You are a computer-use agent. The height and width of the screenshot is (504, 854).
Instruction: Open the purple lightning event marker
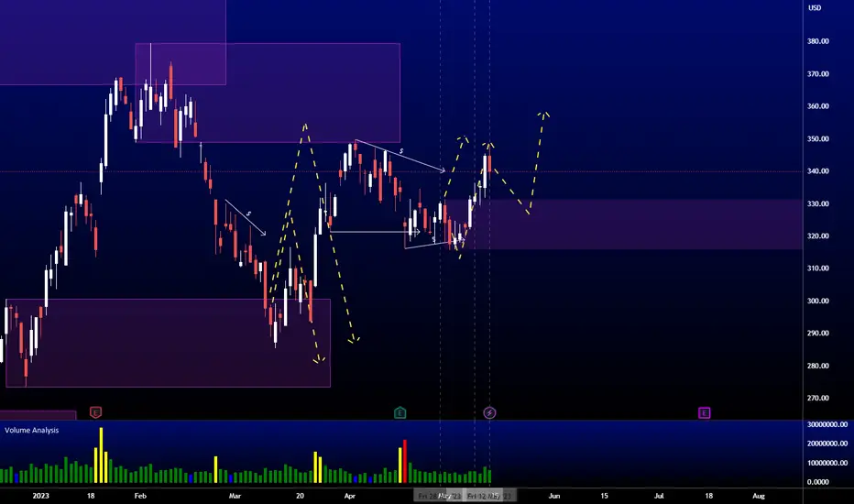489,412
